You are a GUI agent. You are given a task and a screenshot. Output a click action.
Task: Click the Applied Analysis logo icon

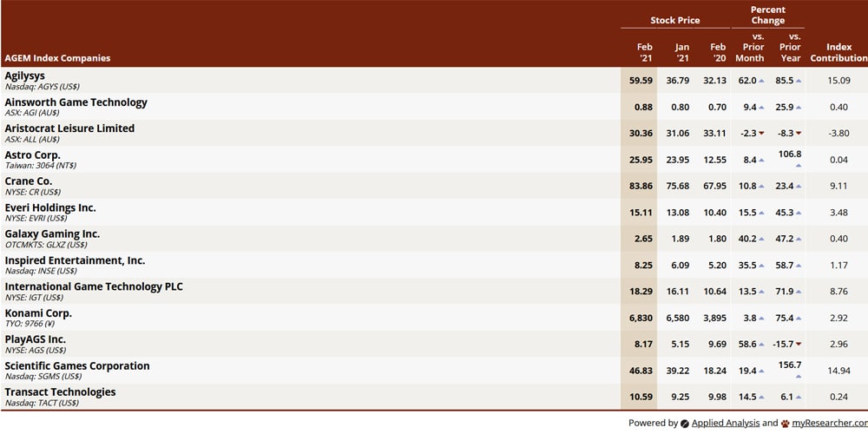click(685, 424)
